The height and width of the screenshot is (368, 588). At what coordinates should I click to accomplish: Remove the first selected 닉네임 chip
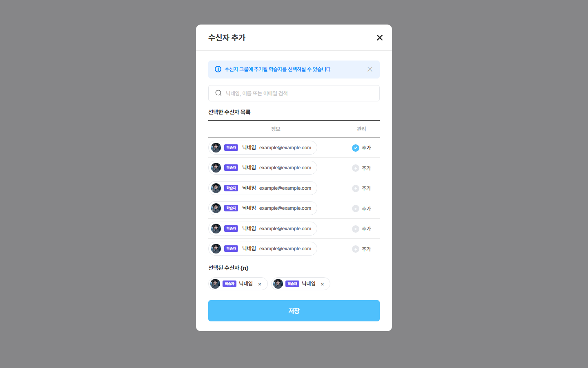[260, 284]
